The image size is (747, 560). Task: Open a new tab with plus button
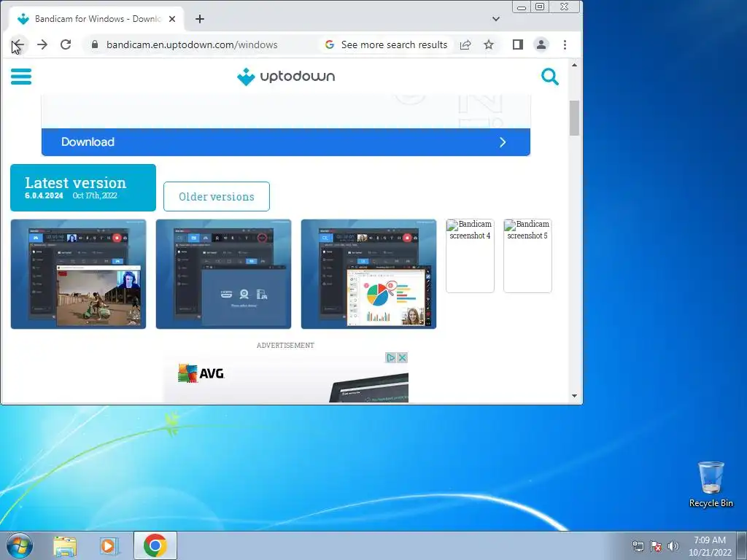click(200, 19)
